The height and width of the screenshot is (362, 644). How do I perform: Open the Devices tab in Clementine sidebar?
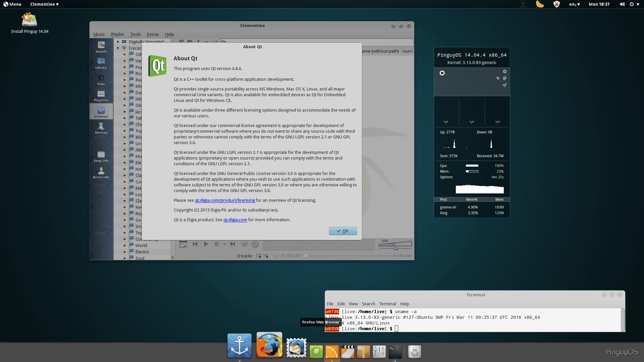pyautogui.click(x=101, y=128)
